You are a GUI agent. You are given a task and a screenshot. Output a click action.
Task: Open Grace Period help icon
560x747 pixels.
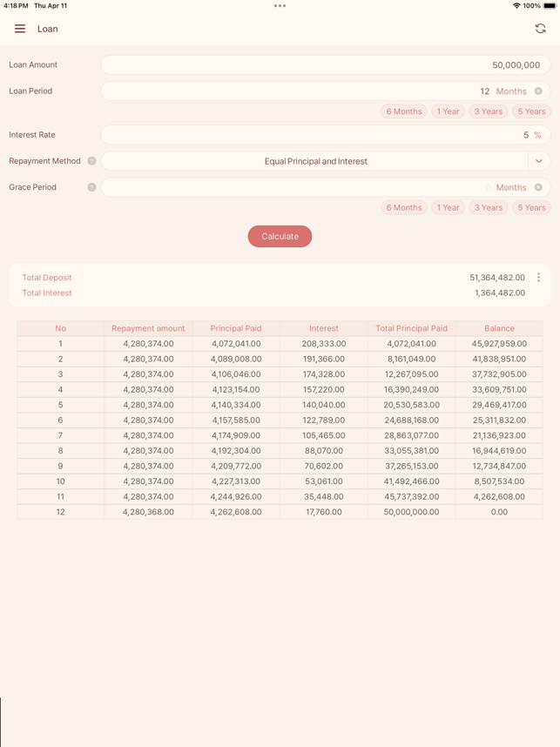(x=91, y=187)
